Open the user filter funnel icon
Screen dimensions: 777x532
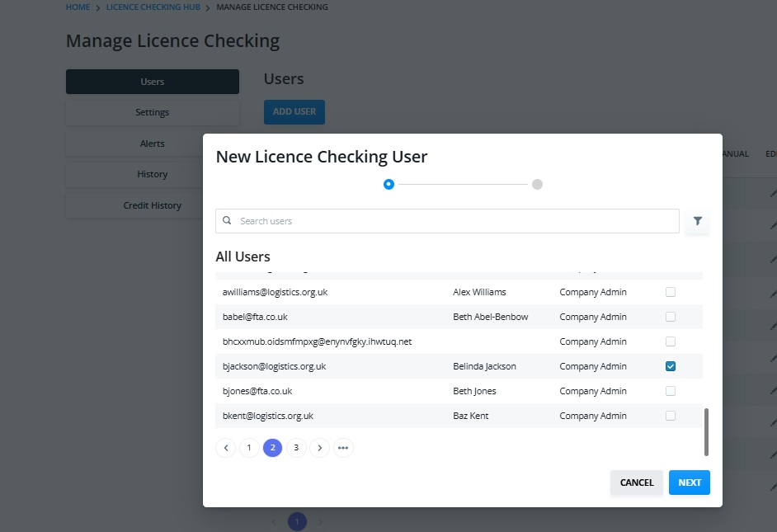(697, 221)
